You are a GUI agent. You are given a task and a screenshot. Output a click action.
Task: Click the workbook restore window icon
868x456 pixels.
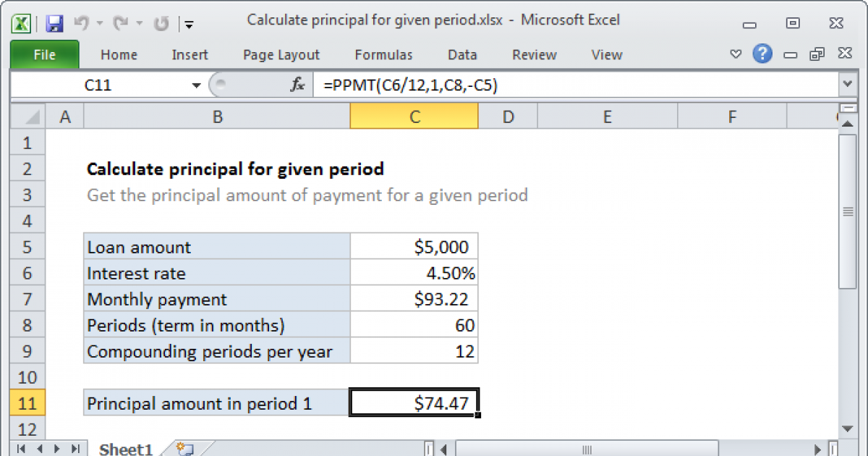click(817, 54)
